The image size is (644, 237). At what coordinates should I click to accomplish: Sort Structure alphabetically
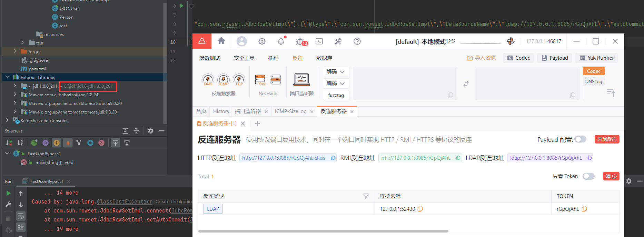(20, 143)
